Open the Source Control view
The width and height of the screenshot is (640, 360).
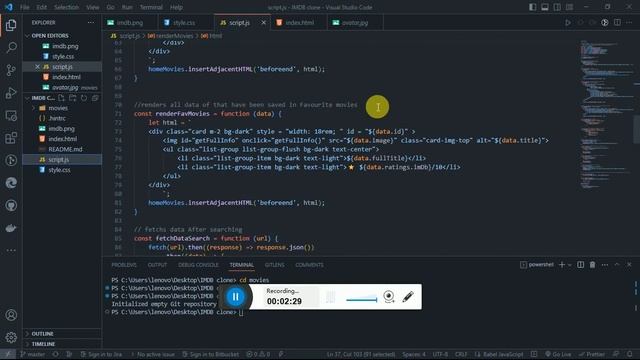coord(11,70)
